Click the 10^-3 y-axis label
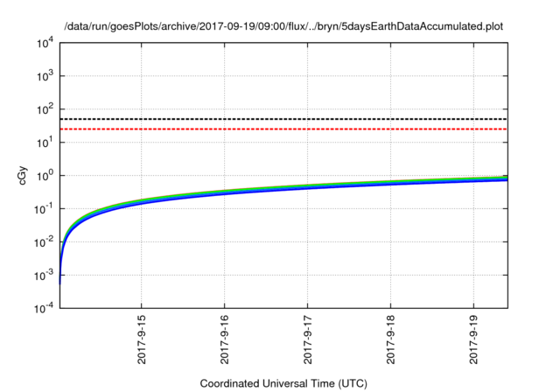Image resolution: width=560 pixels, height=392 pixels. 44,276
